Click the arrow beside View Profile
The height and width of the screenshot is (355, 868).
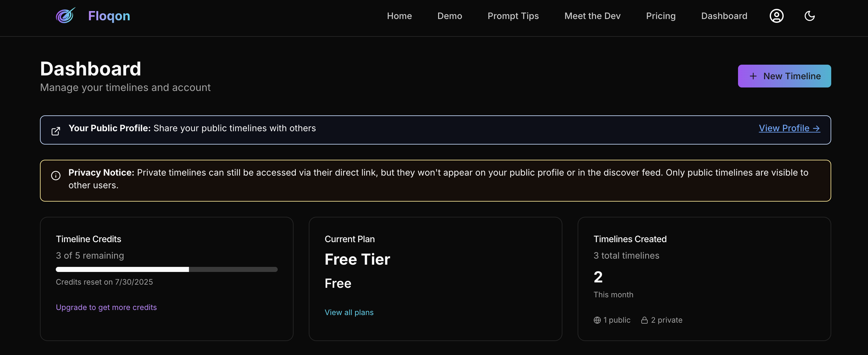(x=816, y=128)
